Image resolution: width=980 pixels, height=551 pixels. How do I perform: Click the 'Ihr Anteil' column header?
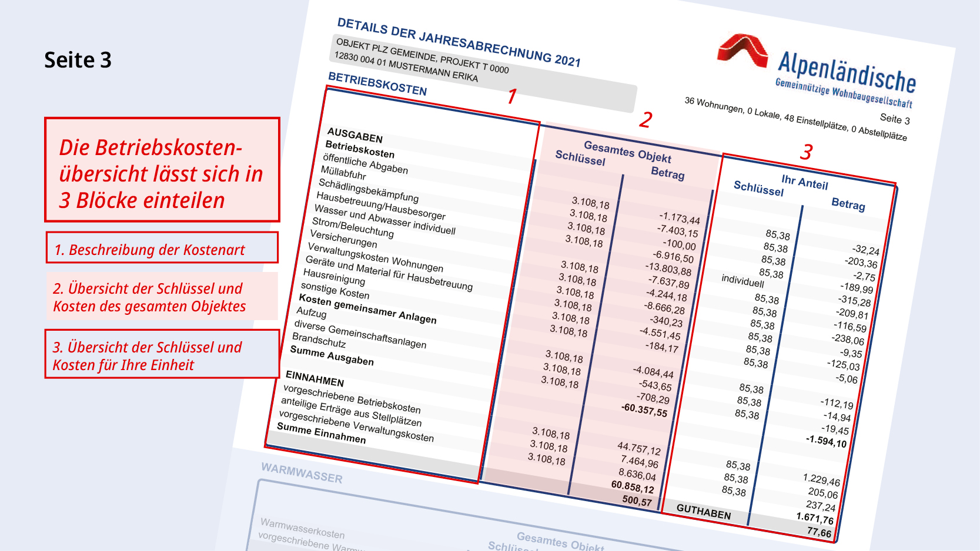pyautogui.click(x=804, y=182)
